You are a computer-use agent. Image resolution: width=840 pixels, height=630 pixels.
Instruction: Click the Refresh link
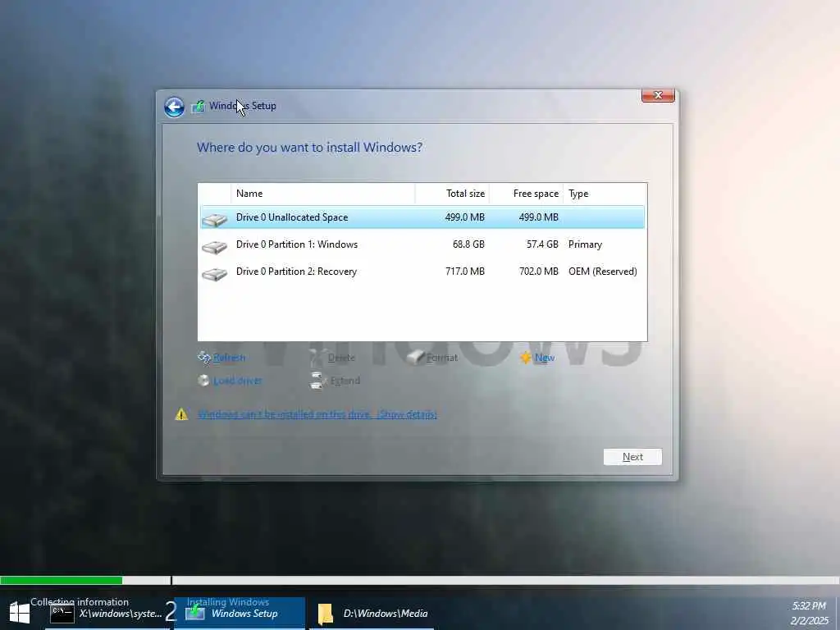click(230, 358)
